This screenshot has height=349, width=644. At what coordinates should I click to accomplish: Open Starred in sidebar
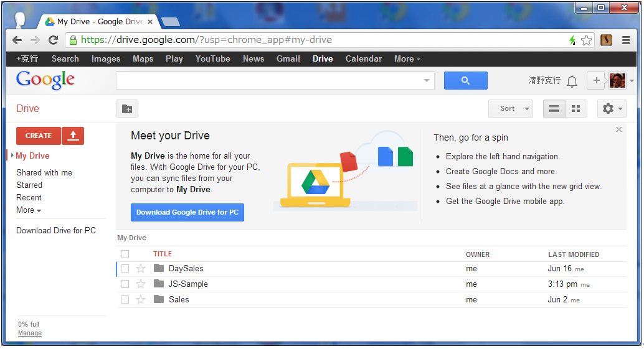pos(29,185)
